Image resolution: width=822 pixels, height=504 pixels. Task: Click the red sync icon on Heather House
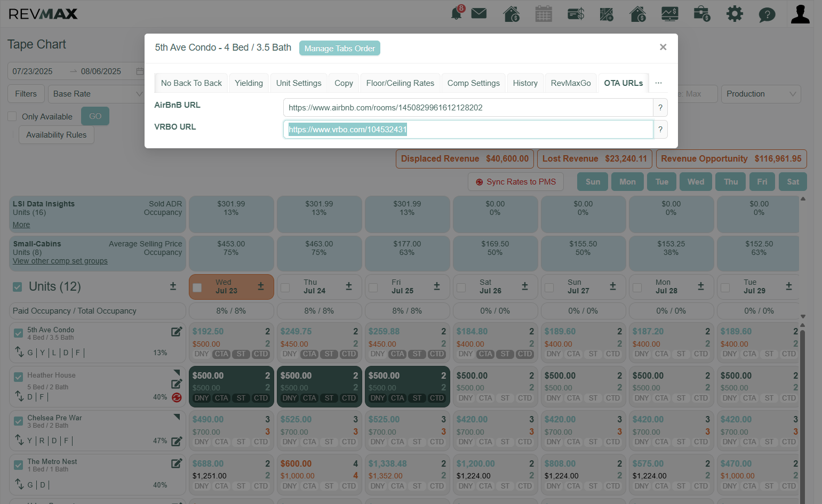(x=177, y=397)
